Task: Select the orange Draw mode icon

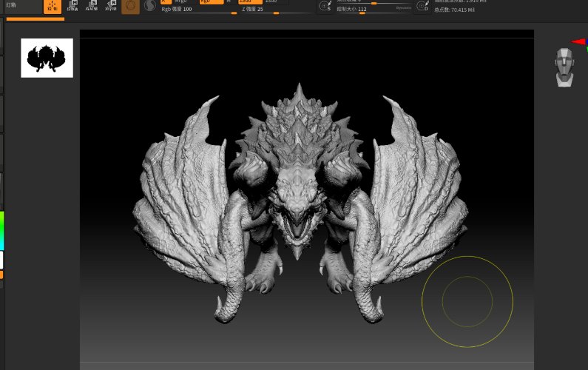Action: point(53,7)
